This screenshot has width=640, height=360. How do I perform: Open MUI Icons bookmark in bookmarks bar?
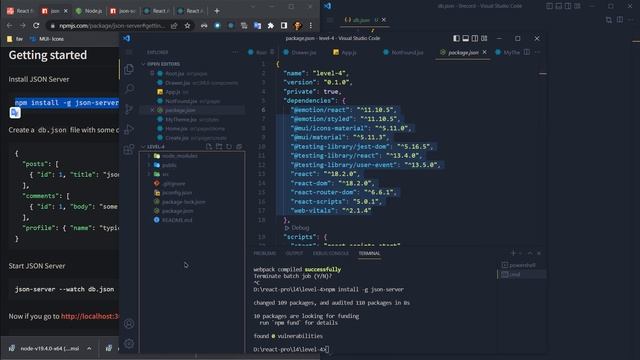(x=47, y=39)
